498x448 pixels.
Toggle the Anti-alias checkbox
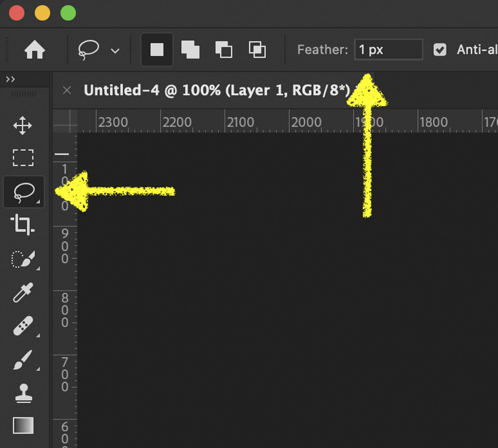click(x=440, y=50)
